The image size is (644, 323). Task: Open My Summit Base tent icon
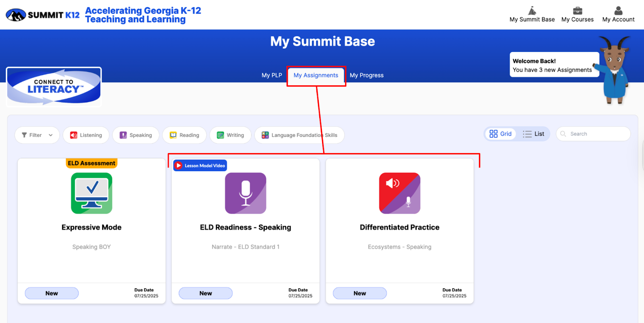click(532, 10)
